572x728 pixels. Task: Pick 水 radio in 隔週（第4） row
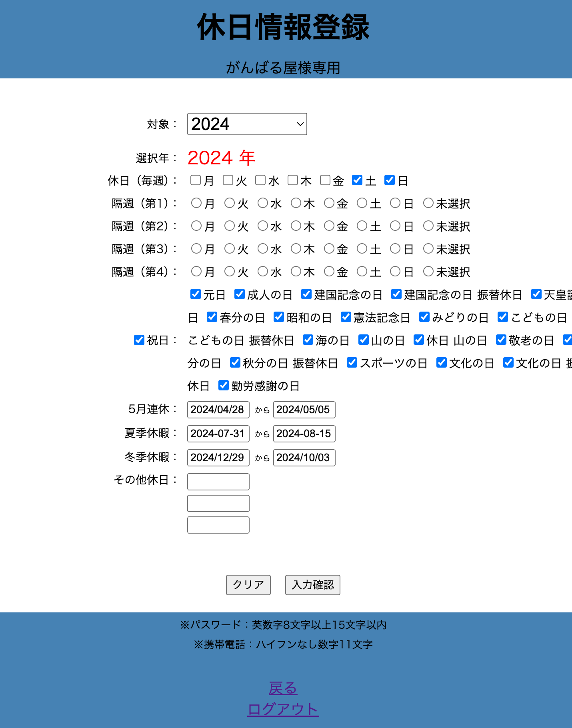pos(263,272)
